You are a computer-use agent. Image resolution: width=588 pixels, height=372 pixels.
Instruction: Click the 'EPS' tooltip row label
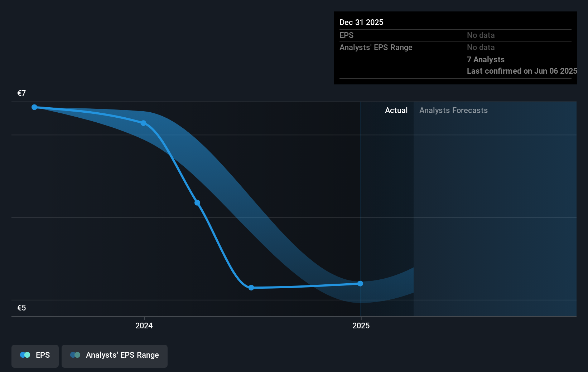point(346,35)
